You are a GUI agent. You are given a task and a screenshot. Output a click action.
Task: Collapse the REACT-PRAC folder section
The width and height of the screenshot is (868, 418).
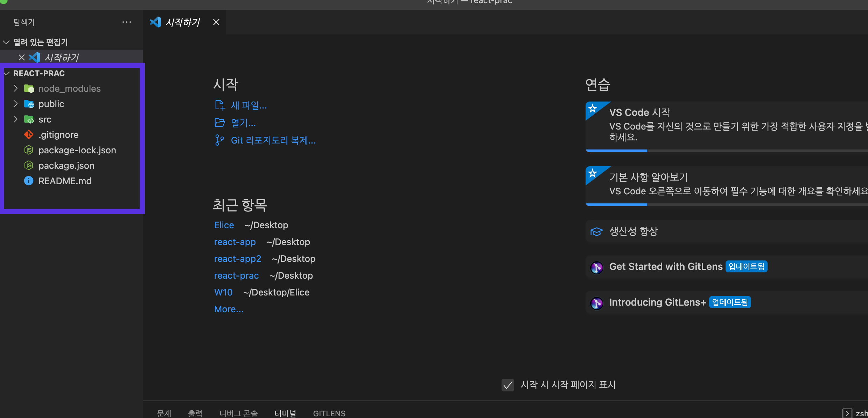click(x=6, y=73)
